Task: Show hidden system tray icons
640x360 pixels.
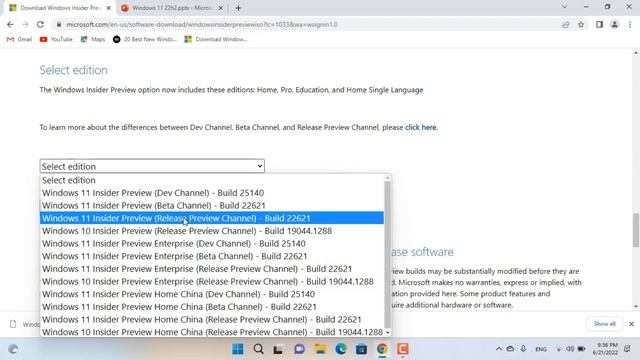Action: [499, 349]
